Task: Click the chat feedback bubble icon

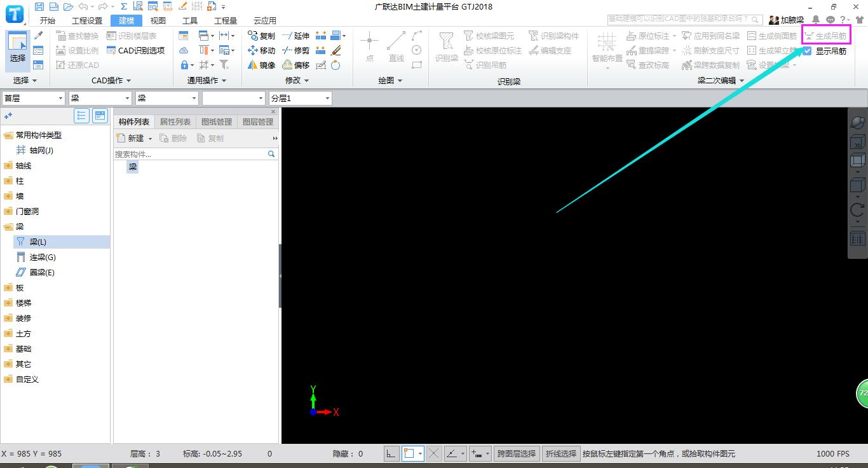Action: click(830, 20)
